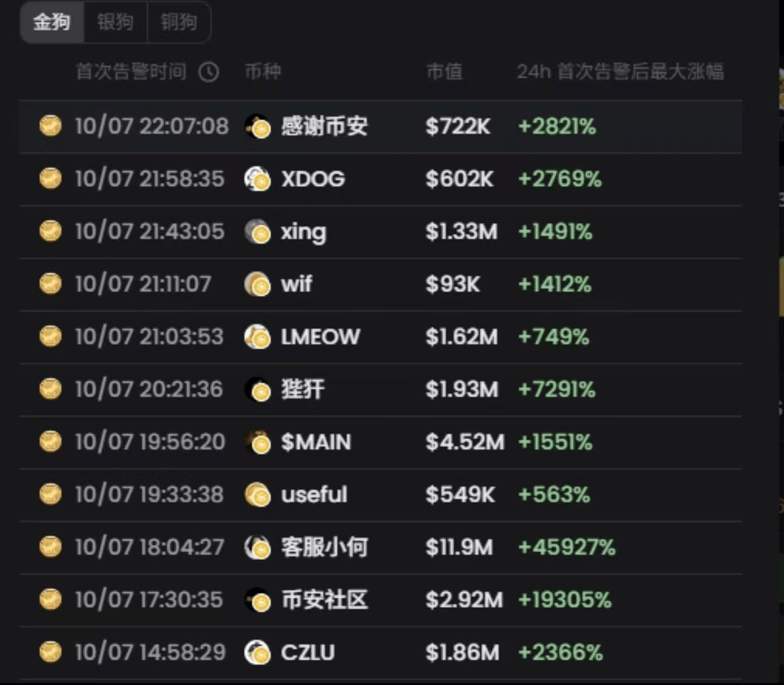Click the $MAIN token avatar
The image size is (784, 685).
tap(257, 442)
